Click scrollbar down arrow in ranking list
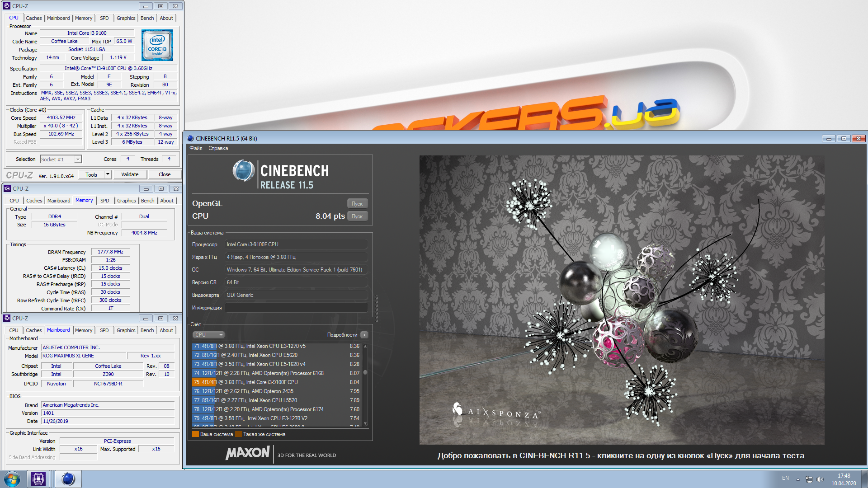 365,423
